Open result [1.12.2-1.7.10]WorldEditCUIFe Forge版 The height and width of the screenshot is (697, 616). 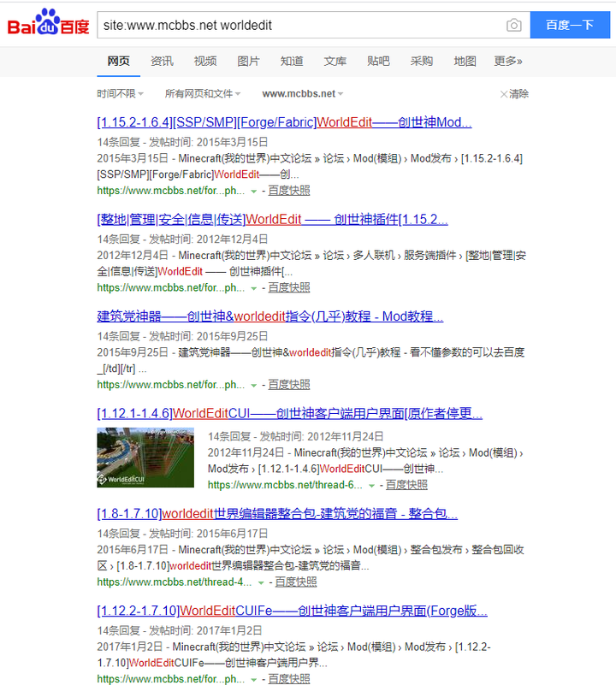click(x=293, y=611)
